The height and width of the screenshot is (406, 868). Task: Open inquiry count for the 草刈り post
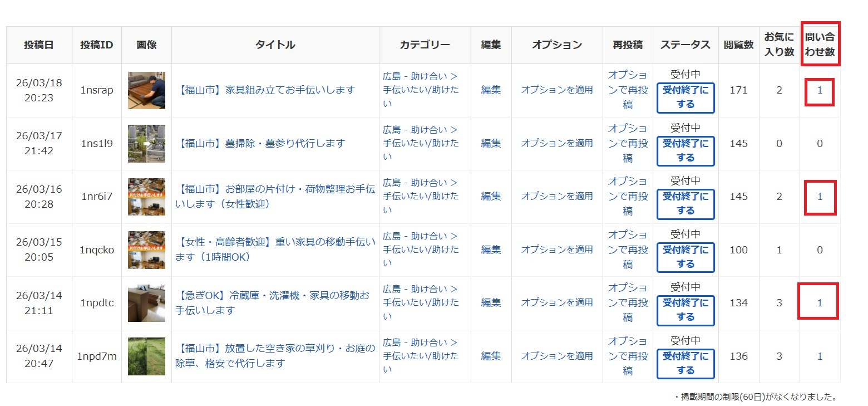point(820,356)
